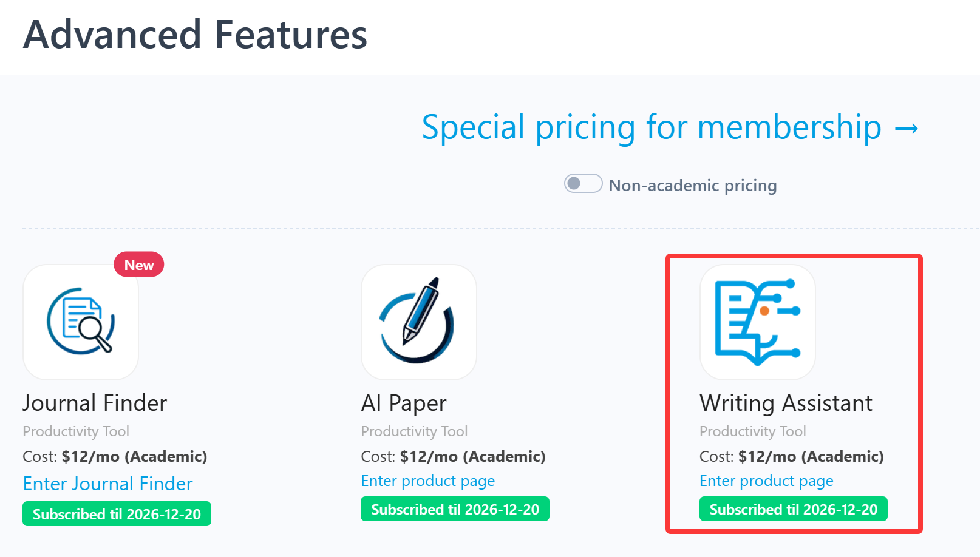The height and width of the screenshot is (557, 980).
Task: Follow the Enter Journal Finder link
Action: [x=107, y=484]
